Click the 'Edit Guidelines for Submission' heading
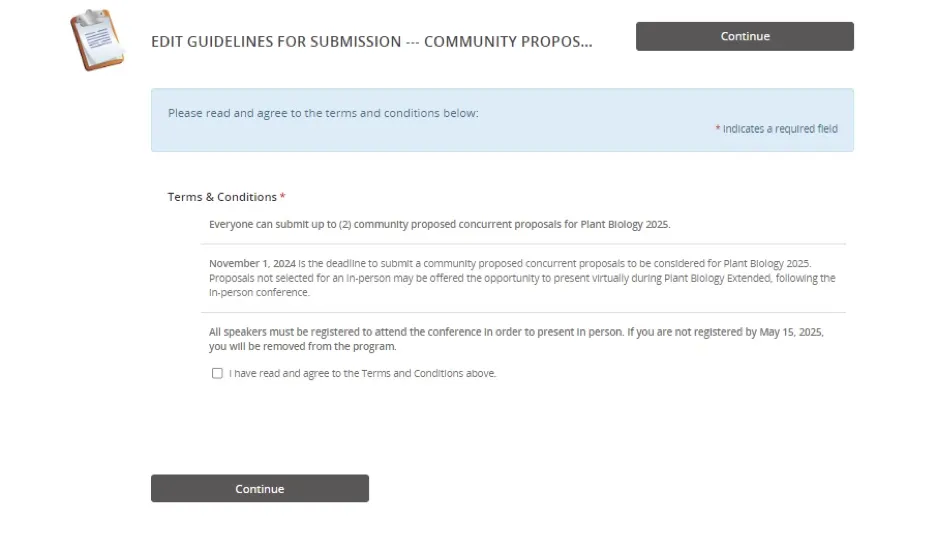Screen dimensions: 936x548 (x=276, y=41)
